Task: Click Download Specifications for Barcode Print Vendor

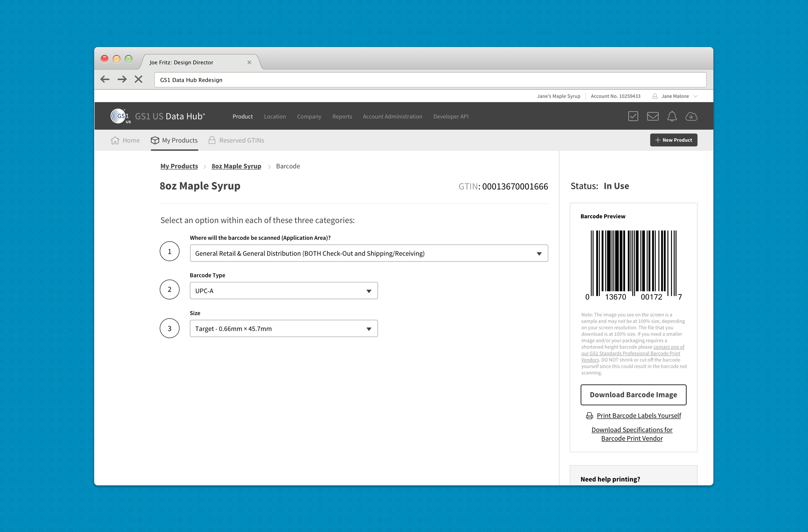Action: tap(632, 434)
